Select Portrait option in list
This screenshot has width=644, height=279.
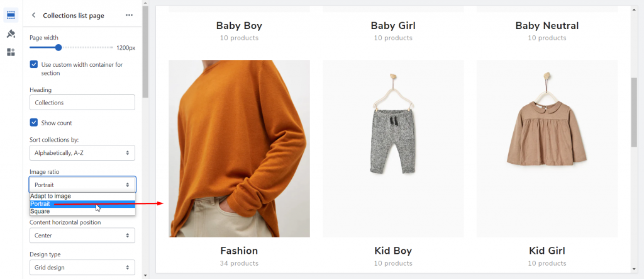coord(82,203)
